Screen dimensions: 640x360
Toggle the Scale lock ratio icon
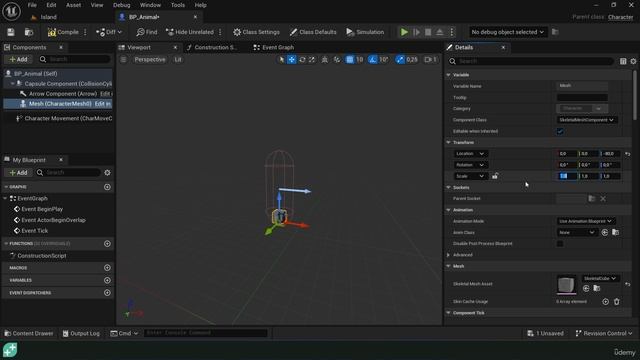pos(495,176)
